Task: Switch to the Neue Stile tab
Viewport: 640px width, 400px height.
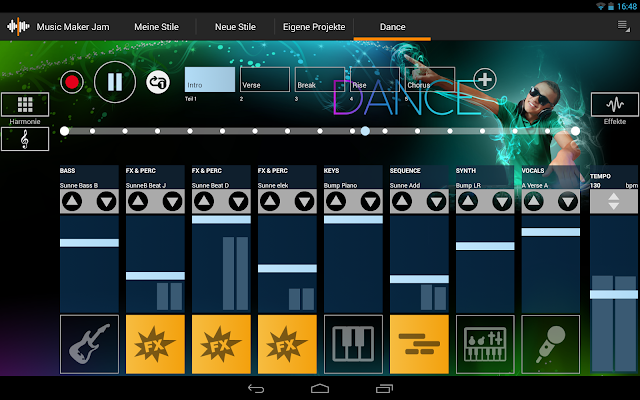Action: tap(236, 27)
